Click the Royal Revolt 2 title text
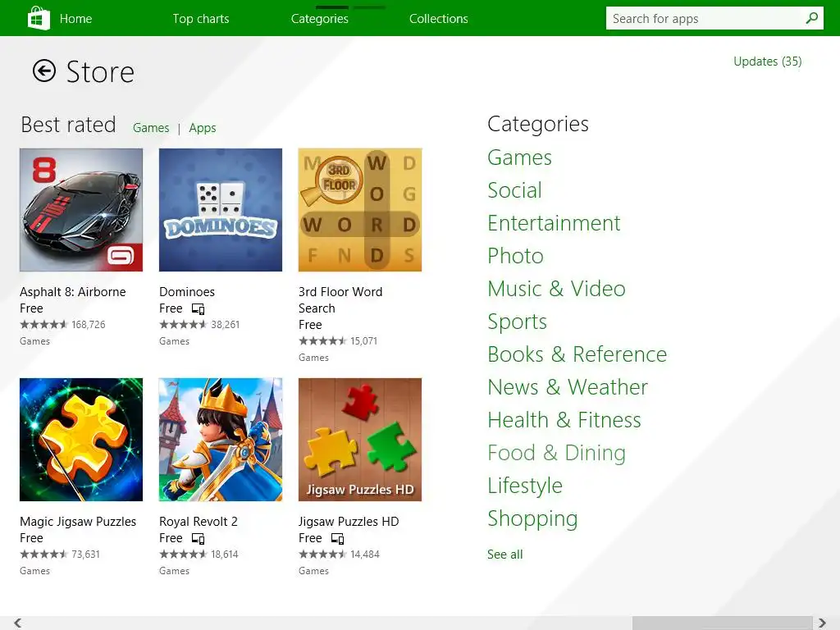The width and height of the screenshot is (840, 630). point(199,522)
